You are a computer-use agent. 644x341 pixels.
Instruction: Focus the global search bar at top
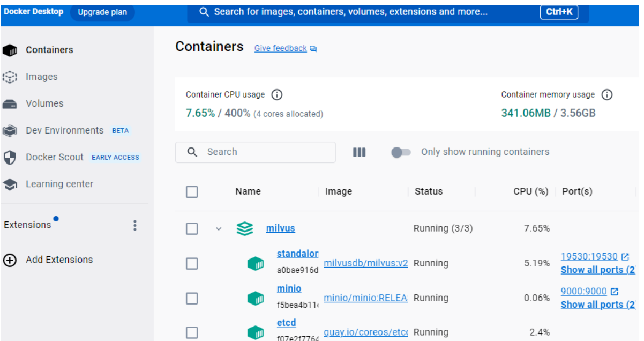tap(387, 12)
